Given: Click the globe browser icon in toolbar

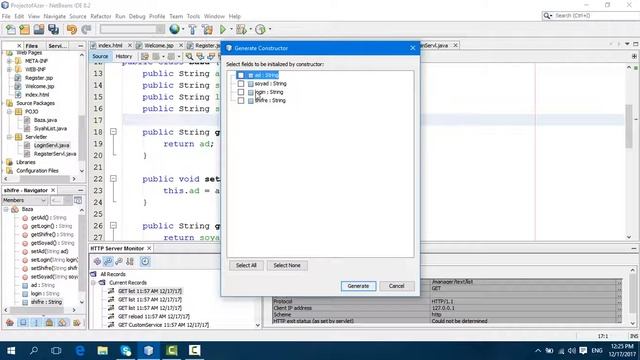Looking at the screenshot, I should tap(175, 29).
